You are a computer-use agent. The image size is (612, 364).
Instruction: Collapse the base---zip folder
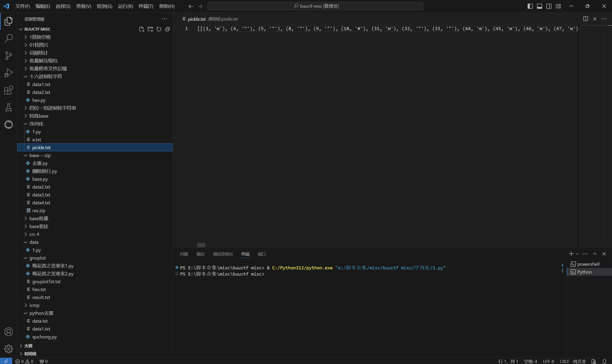tap(95, 155)
